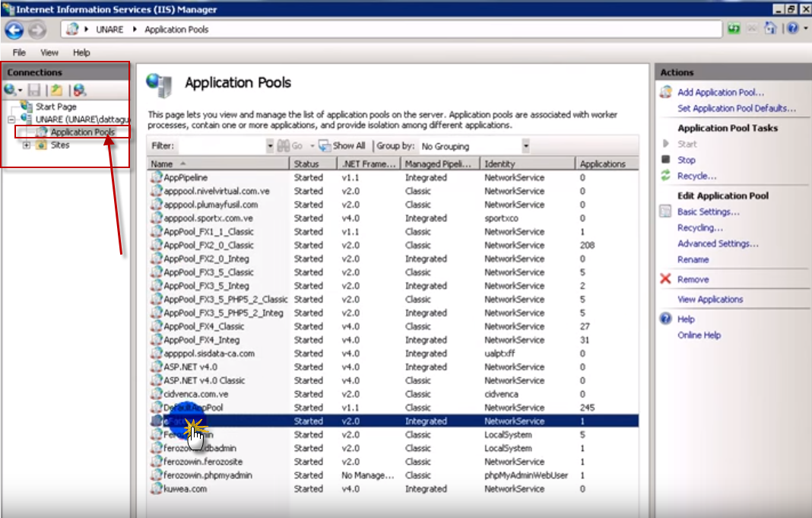Open the Group by dropdown
The height and width of the screenshot is (518, 812).
(x=525, y=145)
